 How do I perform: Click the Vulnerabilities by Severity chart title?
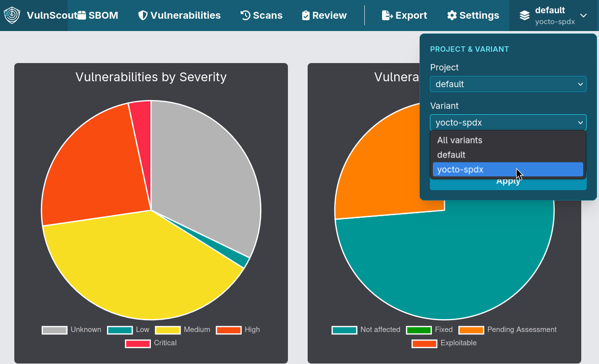[x=151, y=77]
